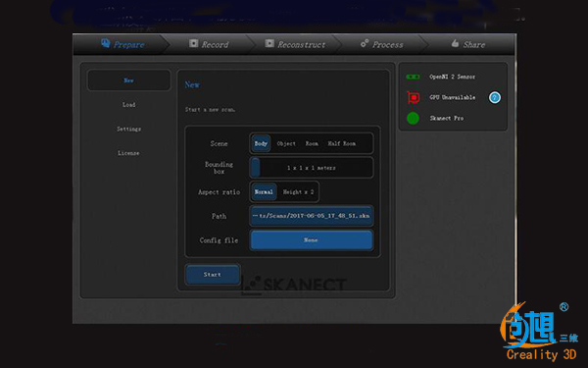Choose Object scene type
This screenshot has height=368, width=588.
(286, 143)
